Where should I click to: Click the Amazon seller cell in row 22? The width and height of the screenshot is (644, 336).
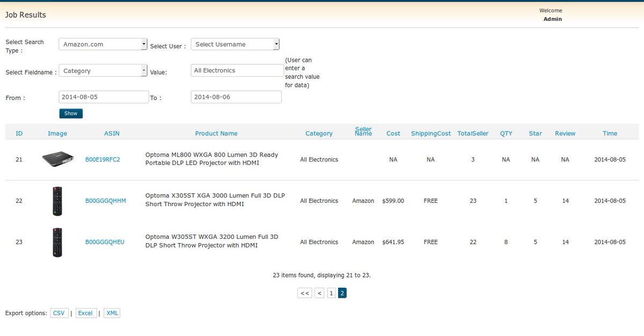(x=363, y=201)
